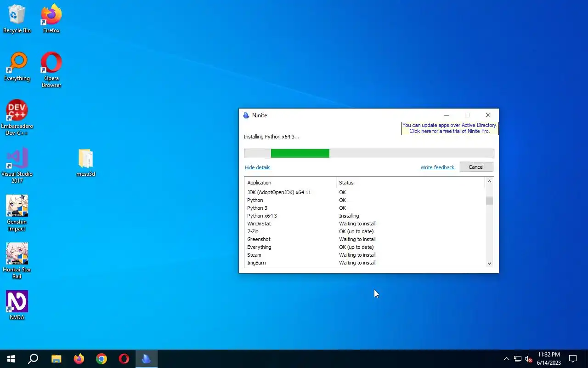Open File Explorer from the taskbar
The image size is (588, 368).
pos(56,359)
